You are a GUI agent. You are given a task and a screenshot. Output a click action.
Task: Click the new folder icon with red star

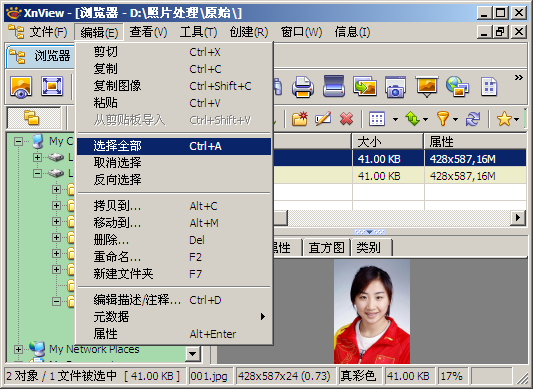(299, 119)
